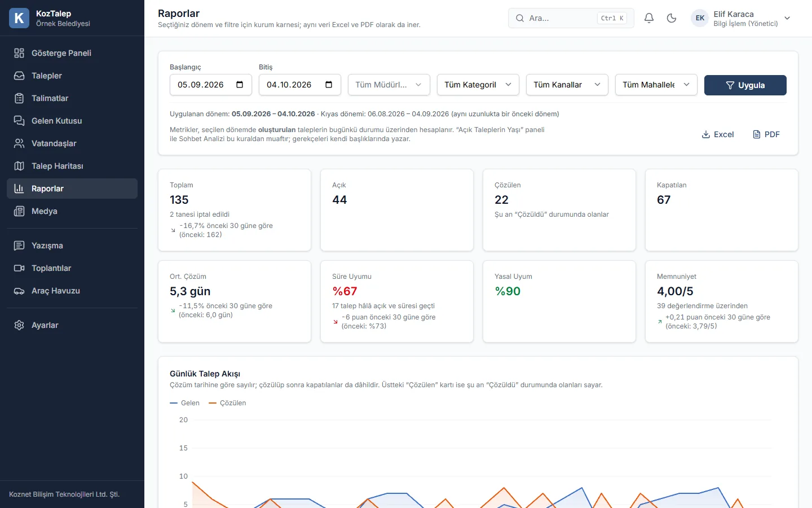Click the Gelen legend blue swatch
Viewport: 812px width, 508px height.
[x=174, y=403]
